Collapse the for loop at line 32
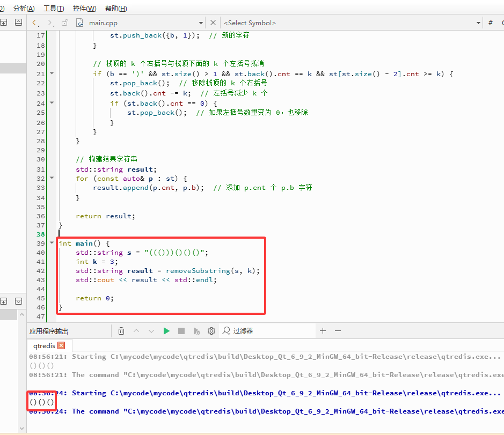Image resolution: width=504 pixels, height=435 pixels. click(52, 178)
